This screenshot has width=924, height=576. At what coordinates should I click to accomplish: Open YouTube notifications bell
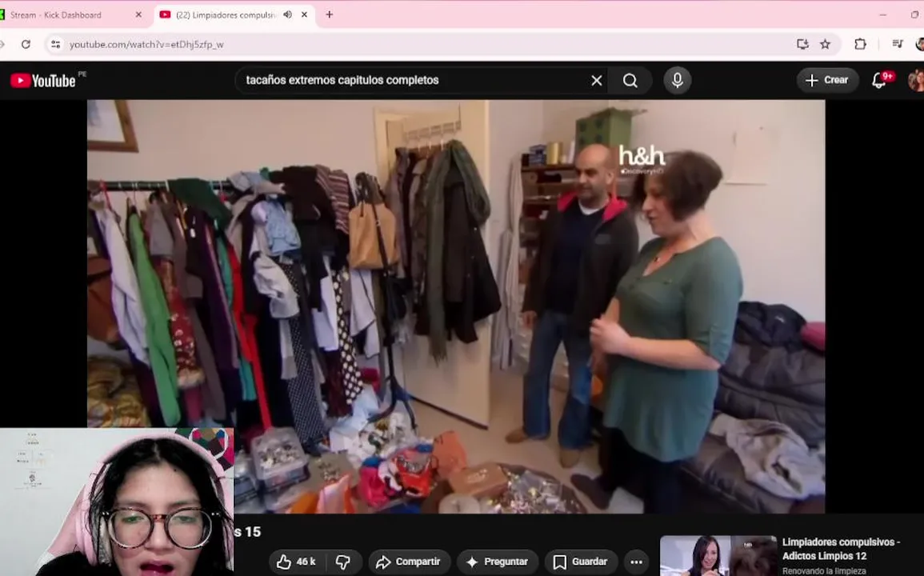click(x=879, y=80)
